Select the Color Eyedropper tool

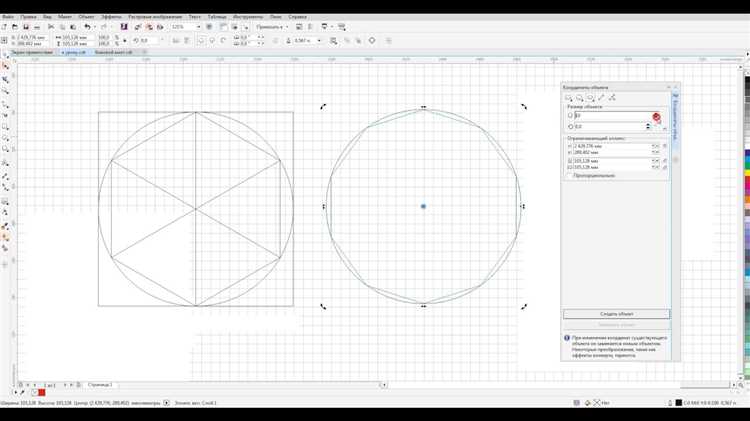click(x=6, y=226)
